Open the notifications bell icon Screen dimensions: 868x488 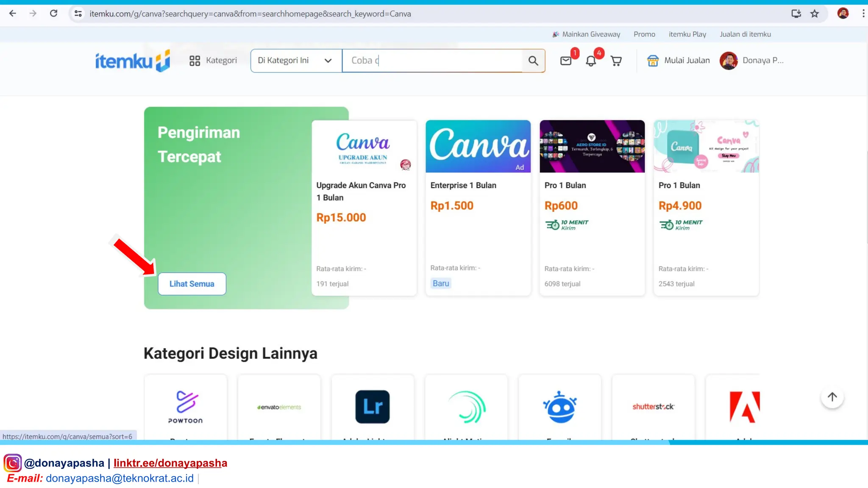pyautogui.click(x=591, y=61)
